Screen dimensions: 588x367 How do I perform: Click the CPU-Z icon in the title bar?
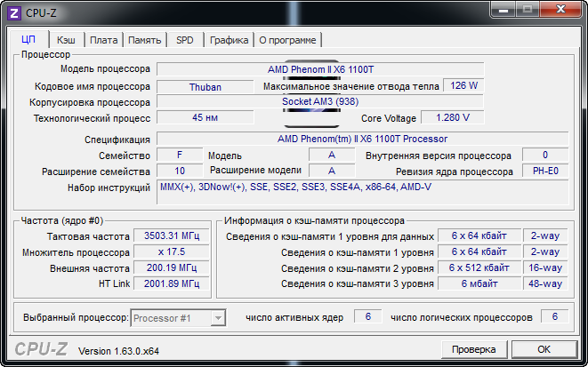pyautogui.click(x=13, y=12)
